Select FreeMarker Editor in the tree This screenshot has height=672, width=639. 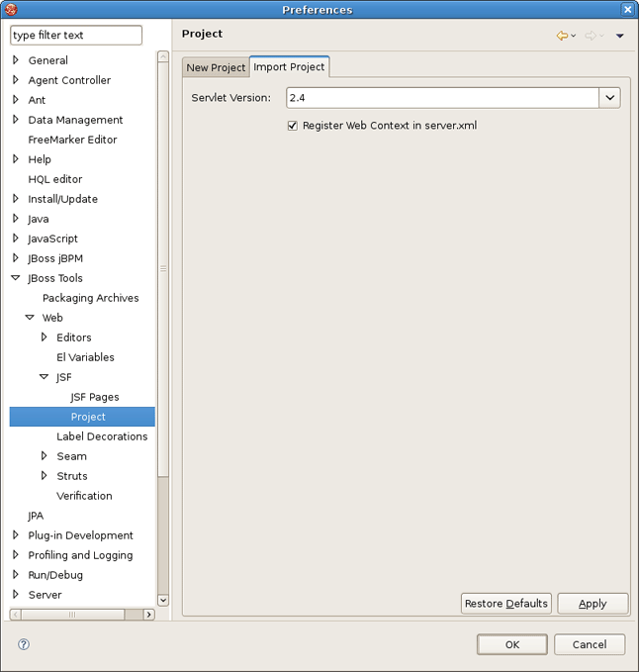[x=72, y=140]
